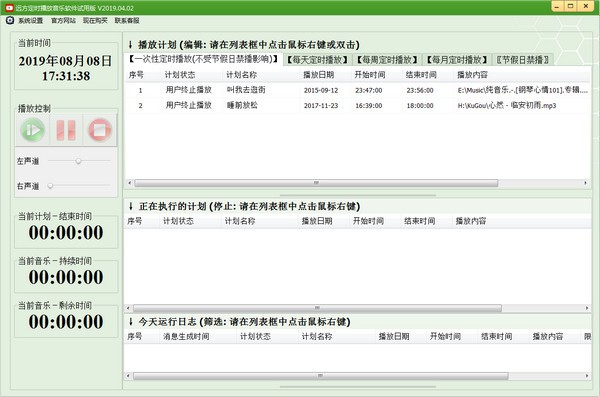
Task: Sort play plan list by 结束时间 header
Action: (421, 75)
